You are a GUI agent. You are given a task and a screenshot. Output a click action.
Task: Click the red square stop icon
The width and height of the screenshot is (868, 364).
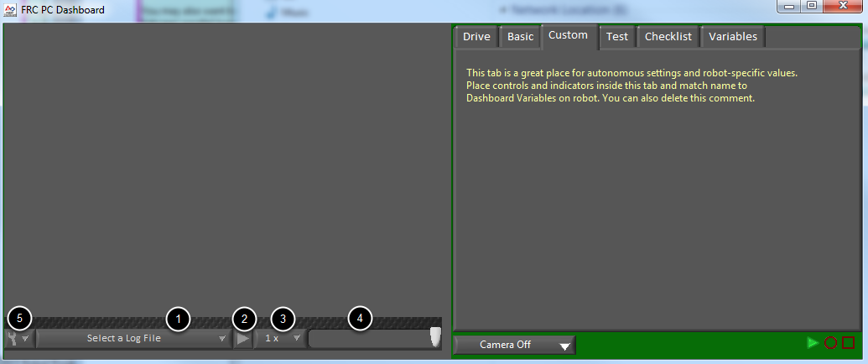click(x=848, y=343)
